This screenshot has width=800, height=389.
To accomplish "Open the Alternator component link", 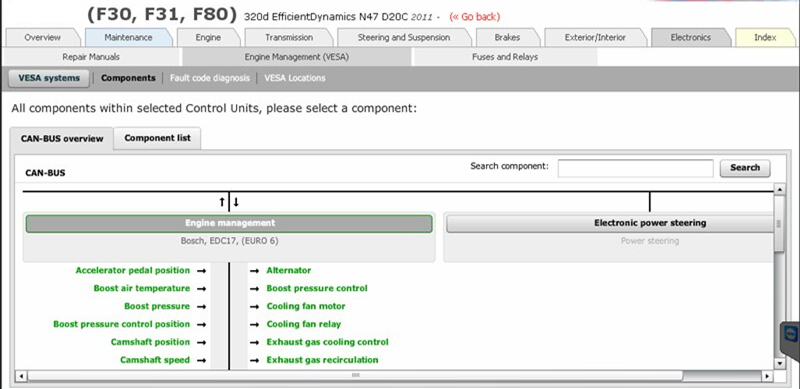I will coord(289,271).
